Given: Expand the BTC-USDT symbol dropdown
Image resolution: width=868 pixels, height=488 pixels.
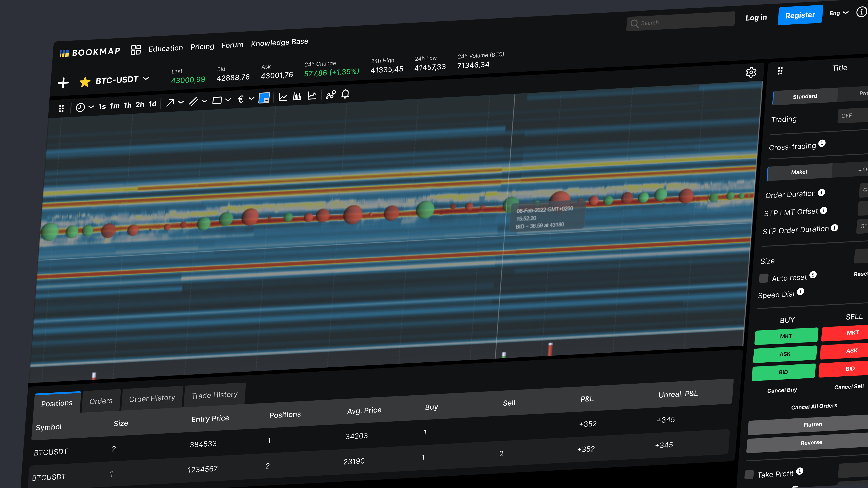Looking at the screenshot, I should (x=146, y=78).
